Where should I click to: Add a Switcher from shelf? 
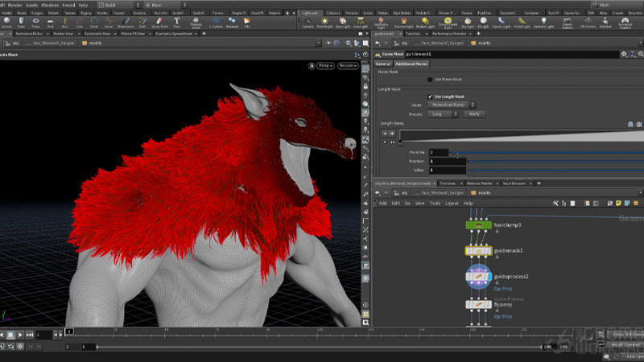point(605,23)
